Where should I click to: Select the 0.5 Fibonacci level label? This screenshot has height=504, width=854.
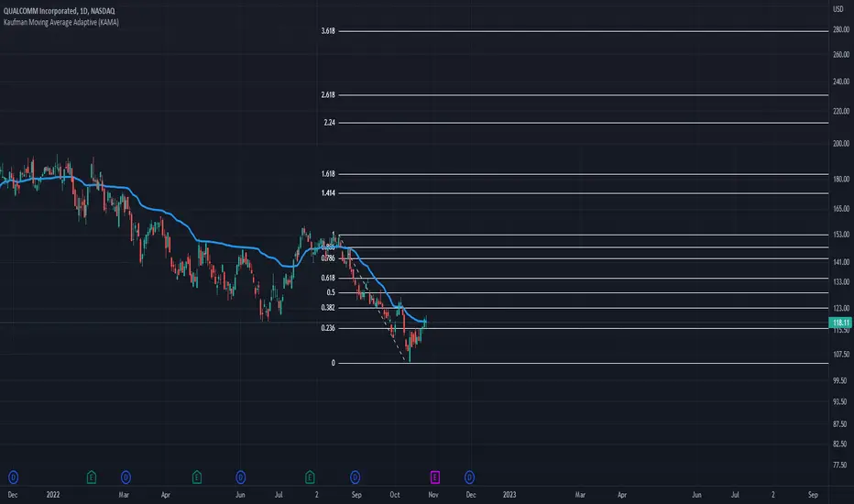[x=331, y=292]
